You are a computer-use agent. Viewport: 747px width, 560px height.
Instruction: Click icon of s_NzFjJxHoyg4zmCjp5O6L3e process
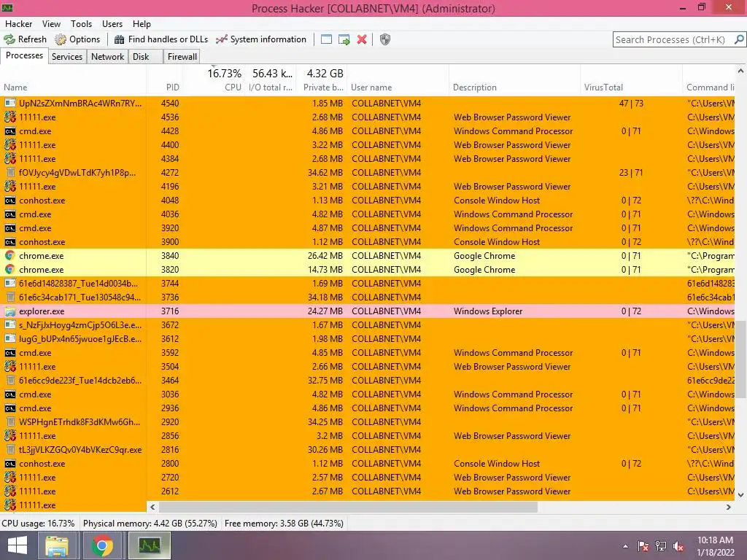pyautogui.click(x=10, y=324)
